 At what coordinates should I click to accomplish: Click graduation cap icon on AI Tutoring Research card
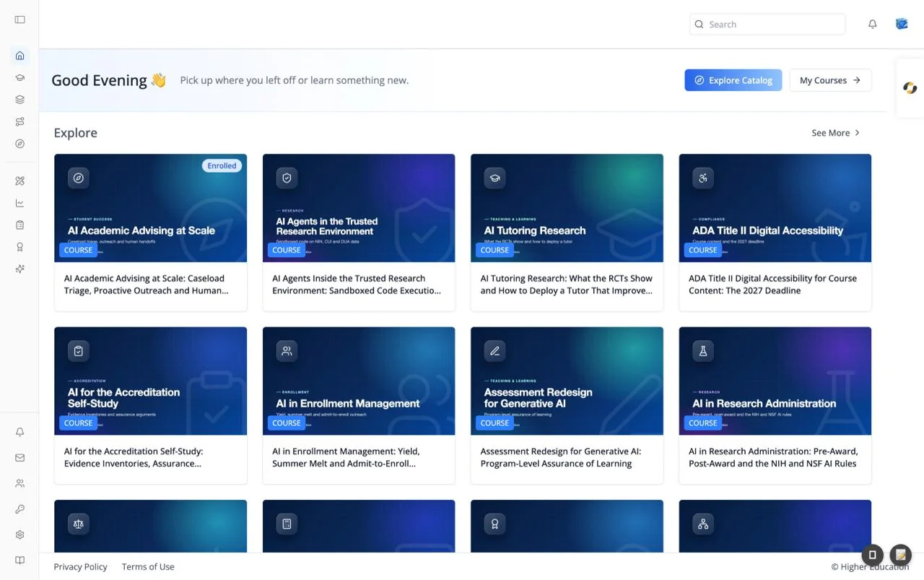[494, 178]
